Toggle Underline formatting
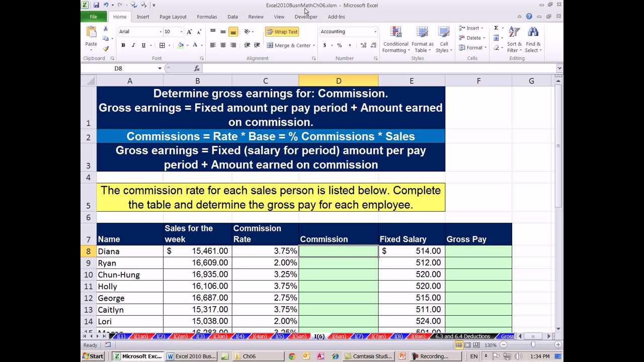This screenshot has width=644, height=362. pos(143,45)
